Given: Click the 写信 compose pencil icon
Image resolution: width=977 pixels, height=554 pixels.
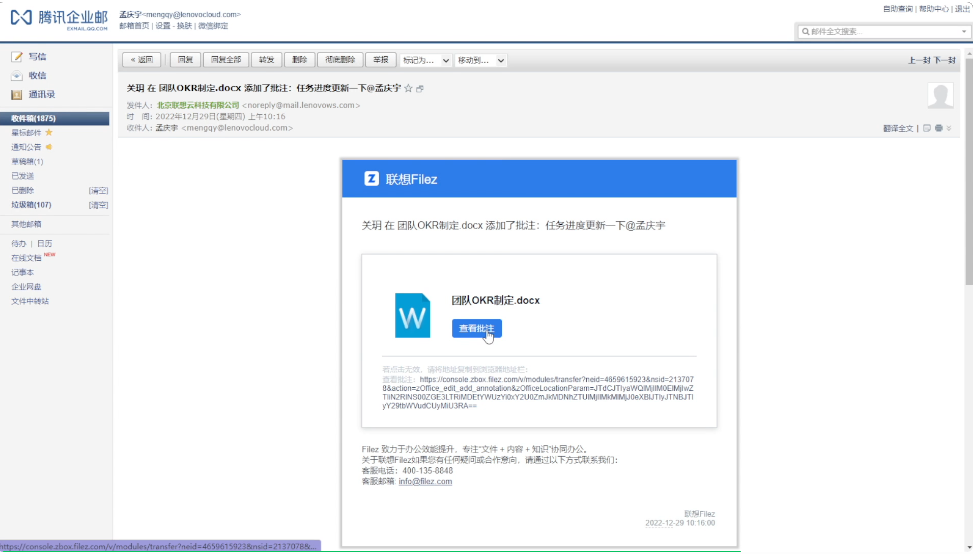Looking at the screenshot, I should (x=17, y=57).
